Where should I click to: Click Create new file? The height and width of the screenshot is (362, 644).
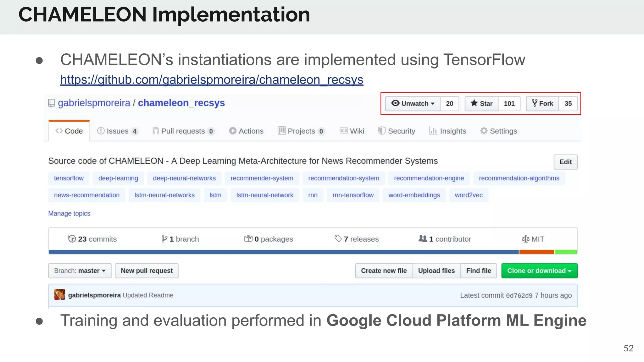[384, 271]
